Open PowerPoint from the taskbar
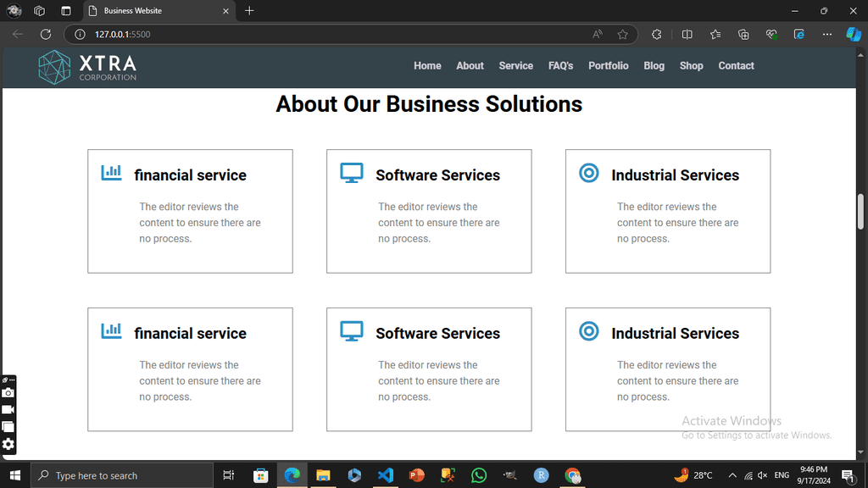The height and width of the screenshot is (488, 868). tap(416, 475)
